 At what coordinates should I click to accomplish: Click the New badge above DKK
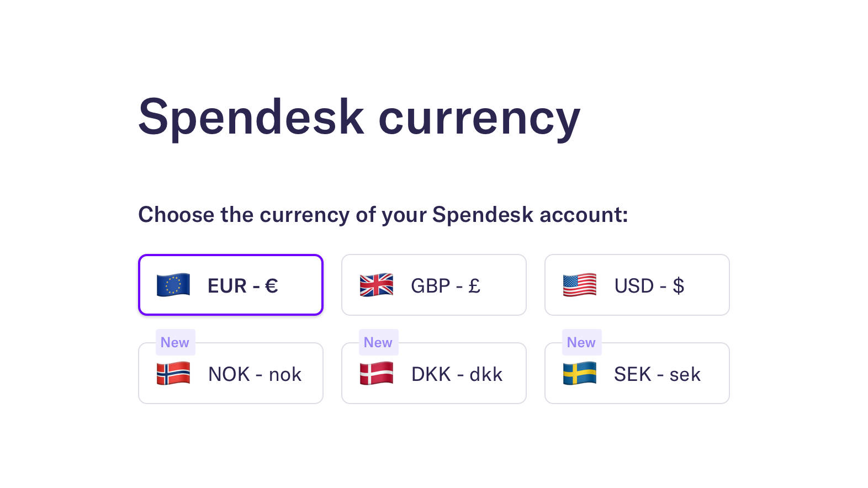click(x=378, y=342)
